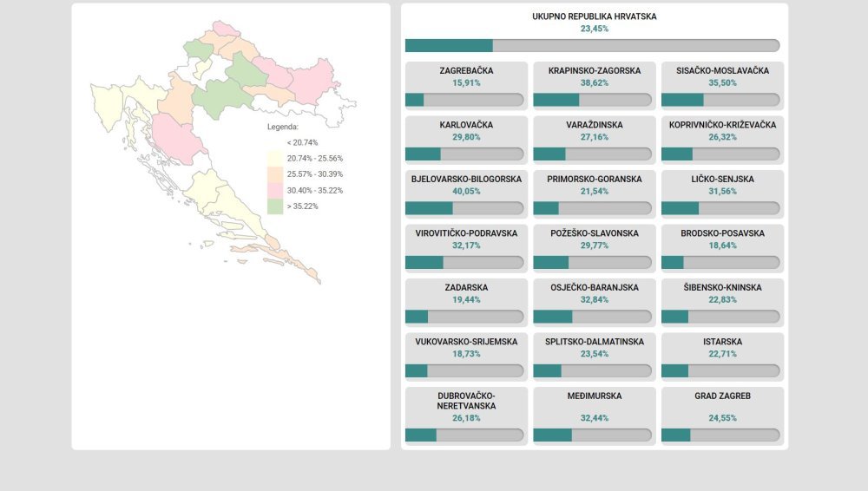The width and height of the screenshot is (868, 491).
Task: Select the Osječko-Baranjska county label
Action: 595,288
